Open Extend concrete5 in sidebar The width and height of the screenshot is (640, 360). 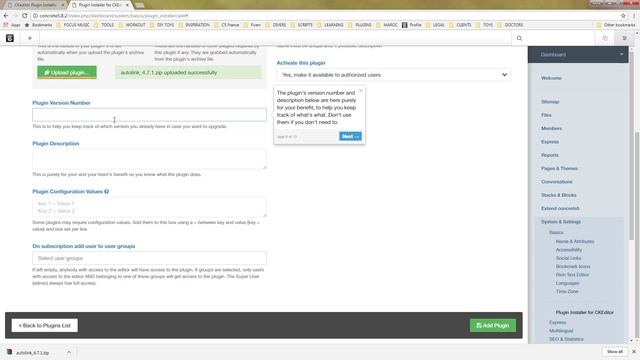[x=560, y=208]
